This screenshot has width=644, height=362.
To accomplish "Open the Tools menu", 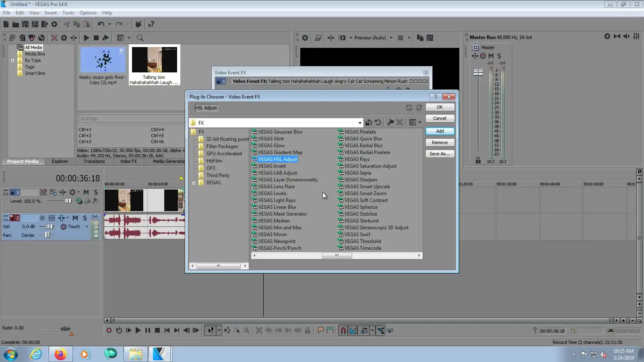I will click(x=68, y=13).
